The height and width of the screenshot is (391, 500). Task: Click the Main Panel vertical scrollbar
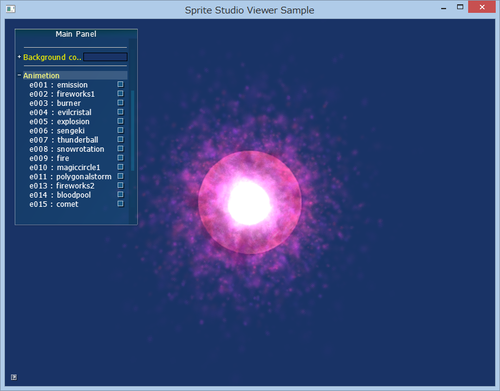click(x=132, y=130)
